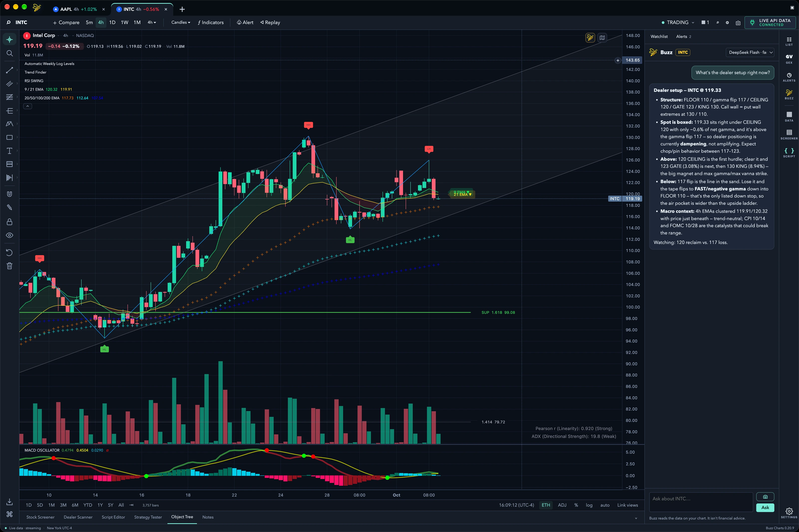
Task: Open top bar settings gear icon
Action: [x=727, y=23]
